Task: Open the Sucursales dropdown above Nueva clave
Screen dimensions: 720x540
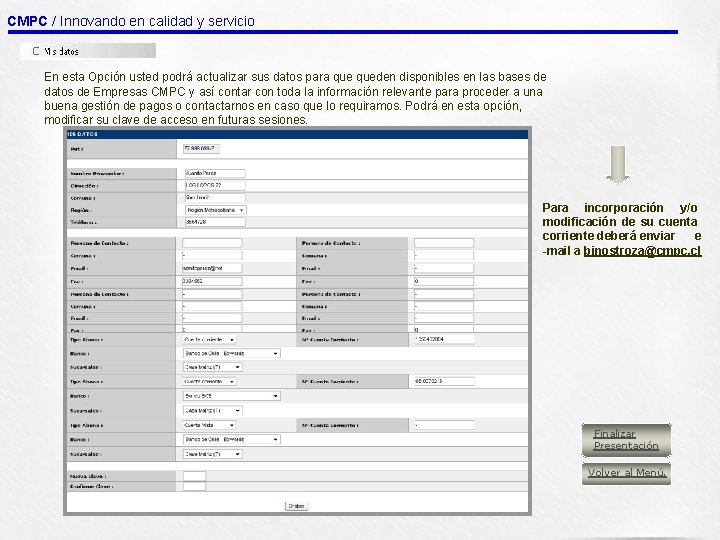Action: tap(213, 454)
